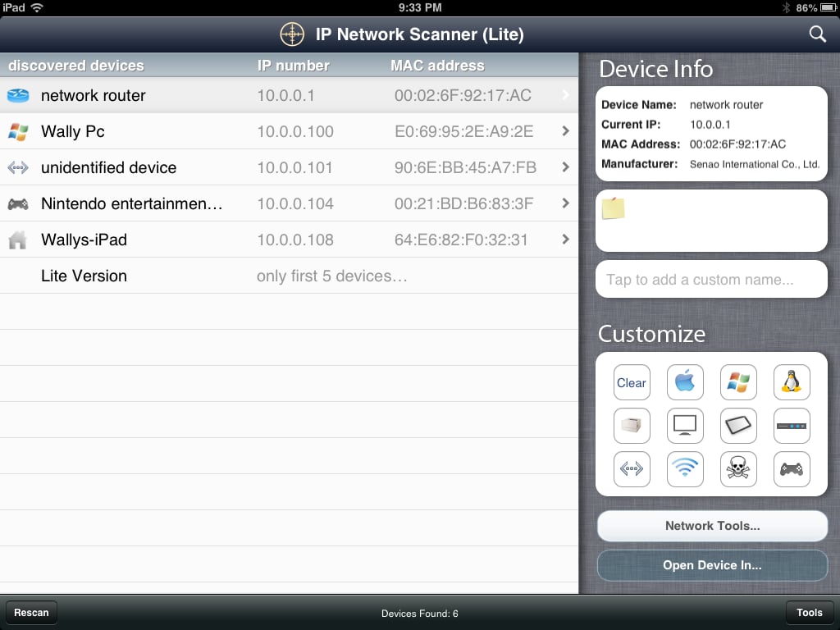
Task: Click the arrows icon beside unidentified device
Action: (18, 167)
